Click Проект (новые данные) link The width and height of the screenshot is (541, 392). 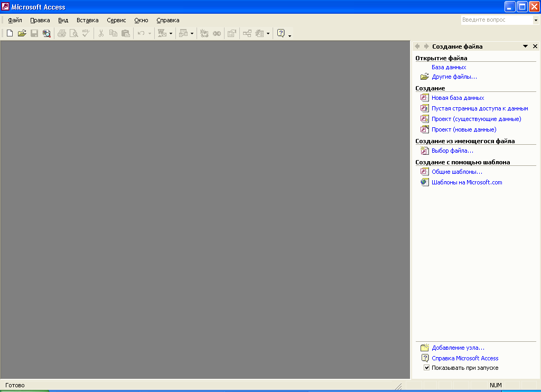click(464, 130)
